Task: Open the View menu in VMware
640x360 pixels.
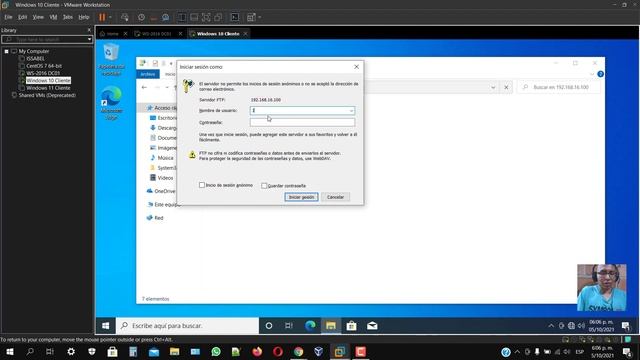Action: pos(38,17)
